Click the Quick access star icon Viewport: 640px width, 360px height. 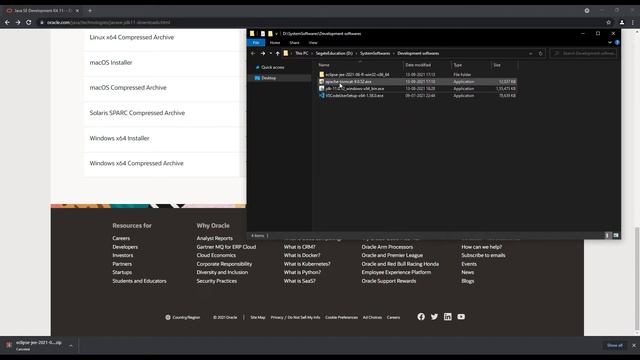click(x=257, y=67)
